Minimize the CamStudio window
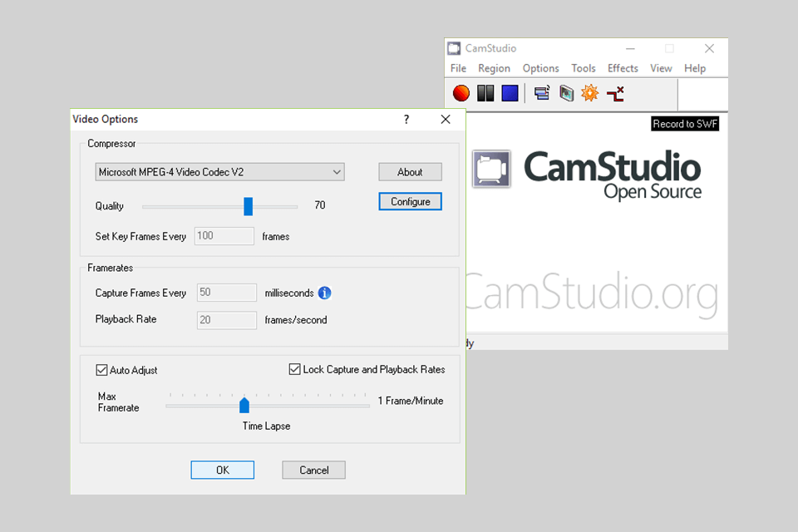798x532 pixels. [x=631, y=48]
